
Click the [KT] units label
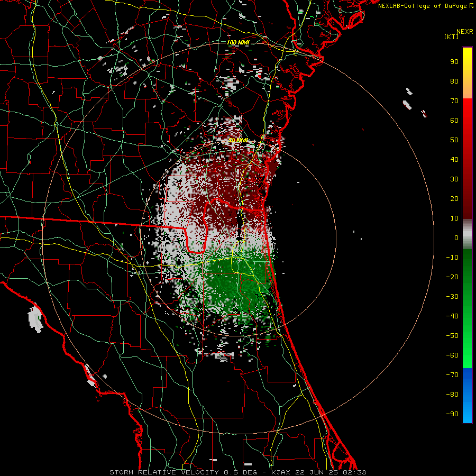point(452,36)
